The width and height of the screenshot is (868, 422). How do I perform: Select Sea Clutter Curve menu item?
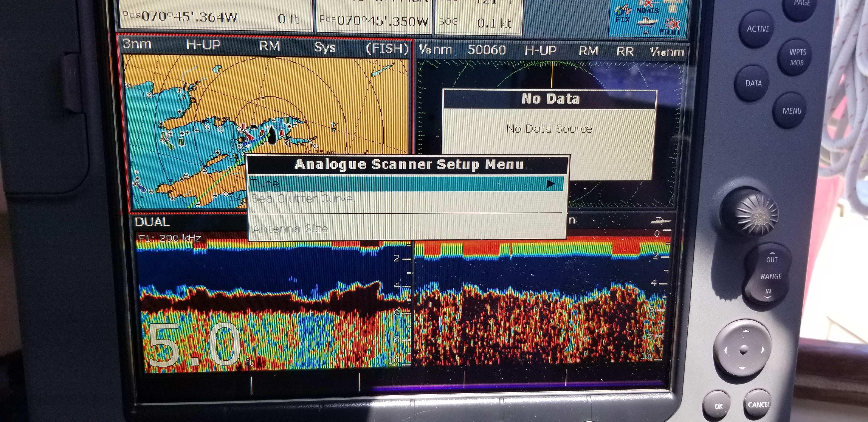pyautogui.click(x=307, y=199)
